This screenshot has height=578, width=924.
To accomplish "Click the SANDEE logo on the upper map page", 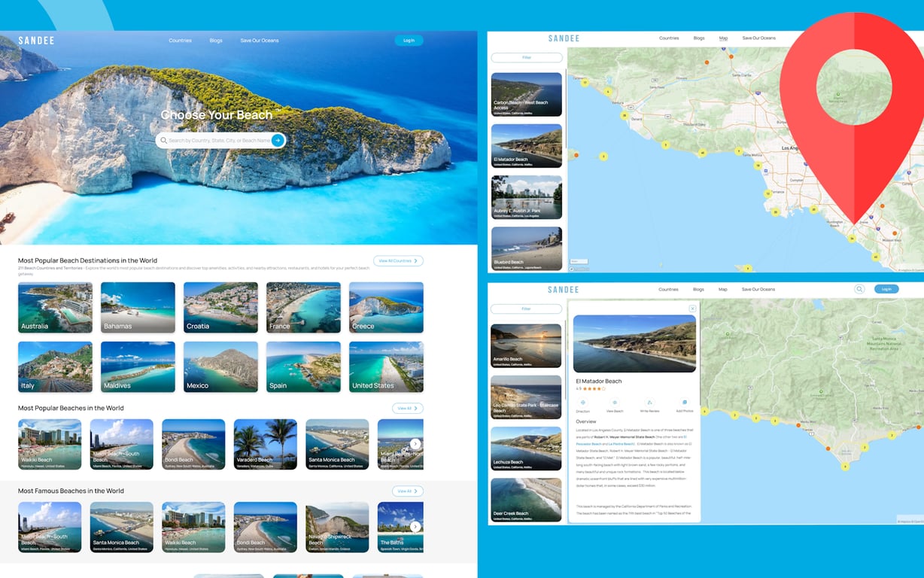I will pos(564,38).
